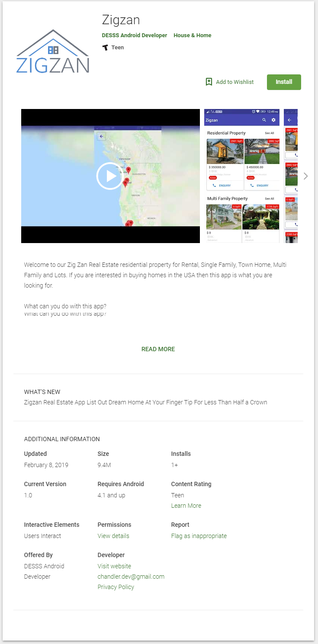Click the WHAT'S NEW heading

[x=42, y=392]
